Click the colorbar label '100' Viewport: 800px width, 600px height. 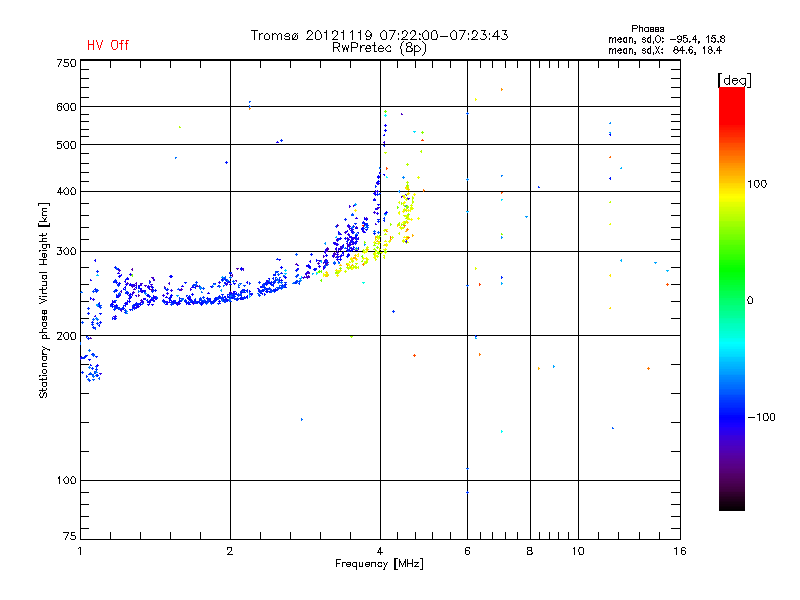[x=757, y=184]
